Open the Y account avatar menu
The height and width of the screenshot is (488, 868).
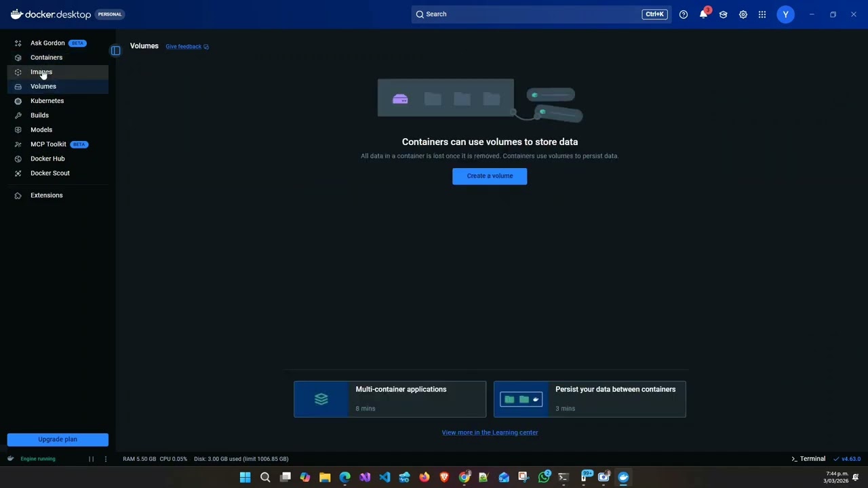click(x=785, y=14)
